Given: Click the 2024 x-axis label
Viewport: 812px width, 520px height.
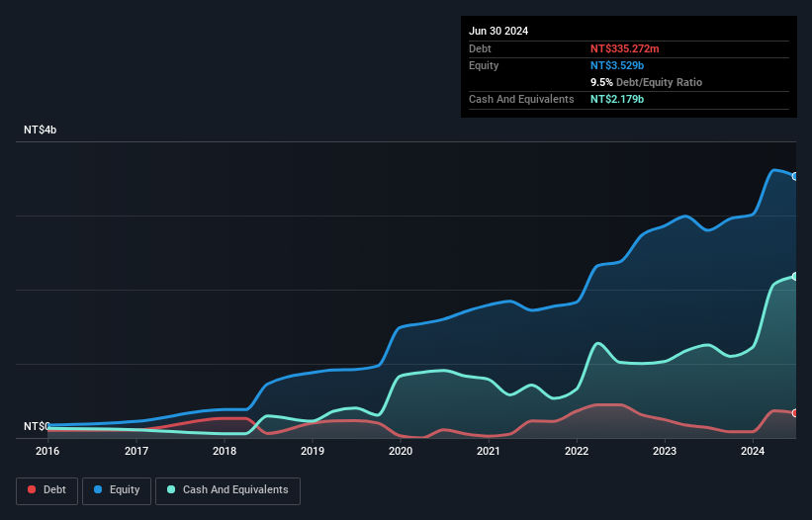Looking at the screenshot, I should coord(753,451).
